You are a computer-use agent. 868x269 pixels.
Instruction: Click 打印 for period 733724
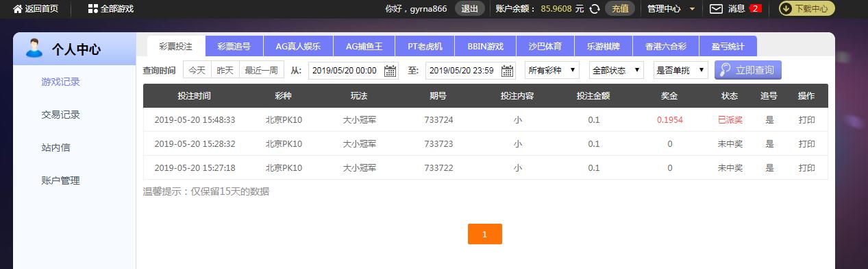(x=807, y=119)
